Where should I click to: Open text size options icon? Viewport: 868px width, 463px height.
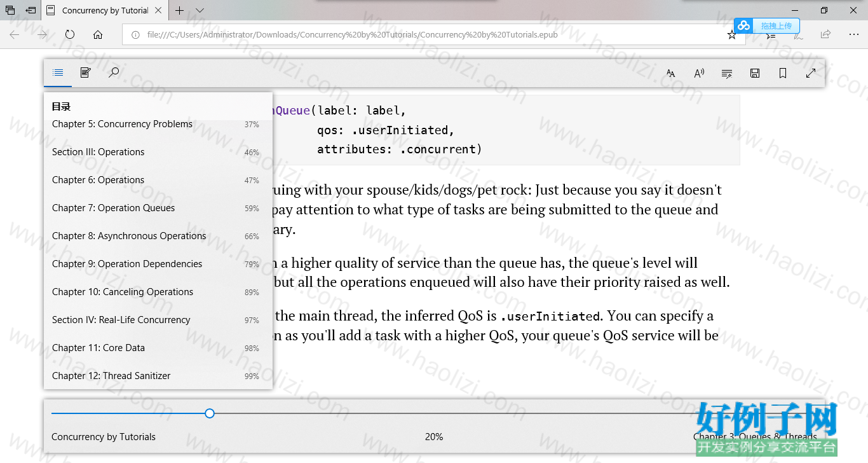(670, 73)
